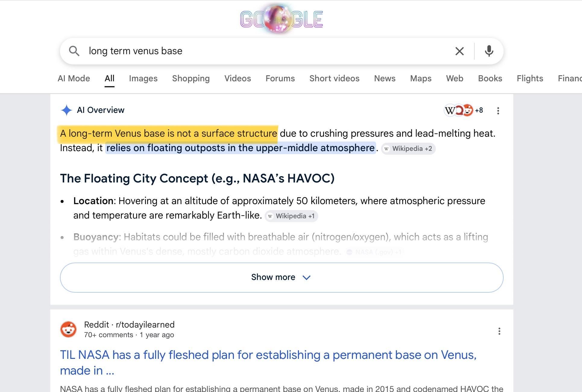Open the Flights tab
Viewport: 582px width, 392px height.
tap(530, 78)
